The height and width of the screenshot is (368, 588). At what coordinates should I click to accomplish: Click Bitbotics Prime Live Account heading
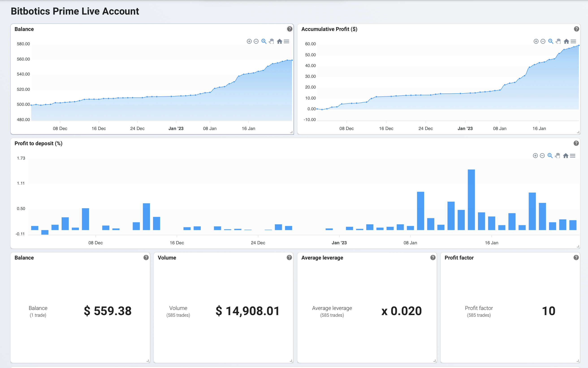point(75,11)
